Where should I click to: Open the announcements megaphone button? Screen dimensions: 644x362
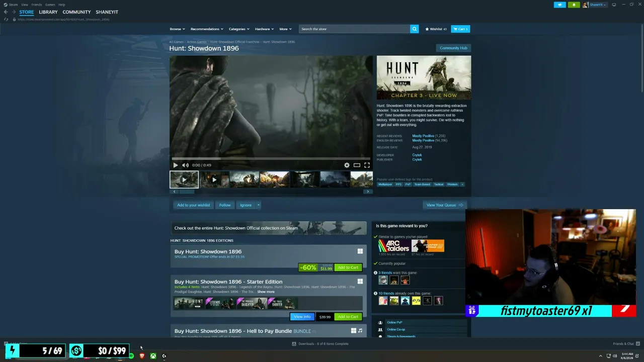coord(559,5)
